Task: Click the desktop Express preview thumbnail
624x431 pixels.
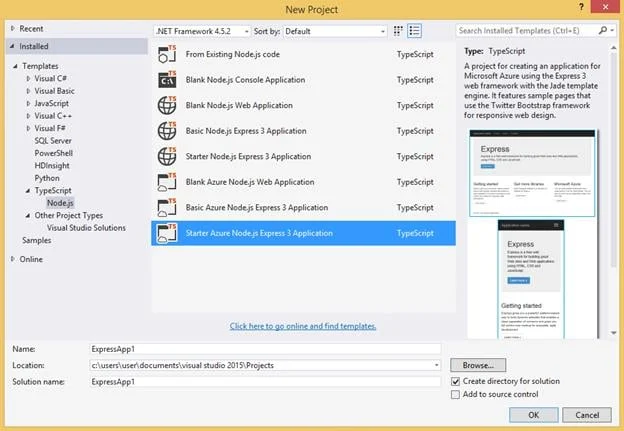Action: coord(532,173)
